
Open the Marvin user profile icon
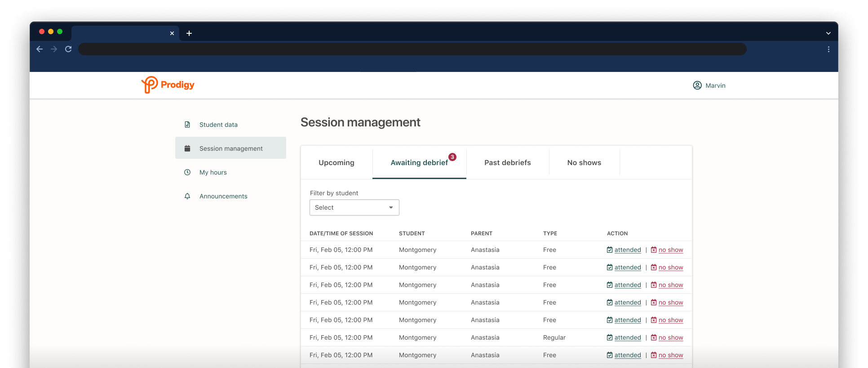click(697, 85)
